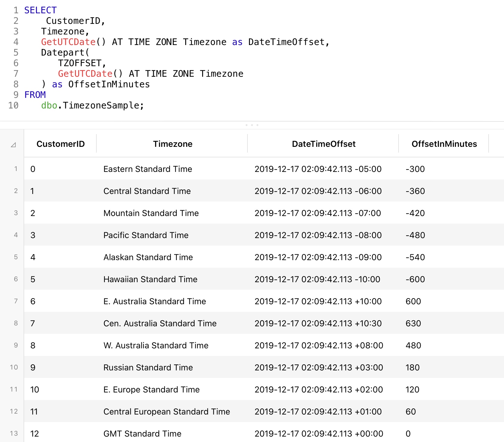
Task: Click dbo.TimezoneSample in the query editor
Action: (x=92, y=105)
